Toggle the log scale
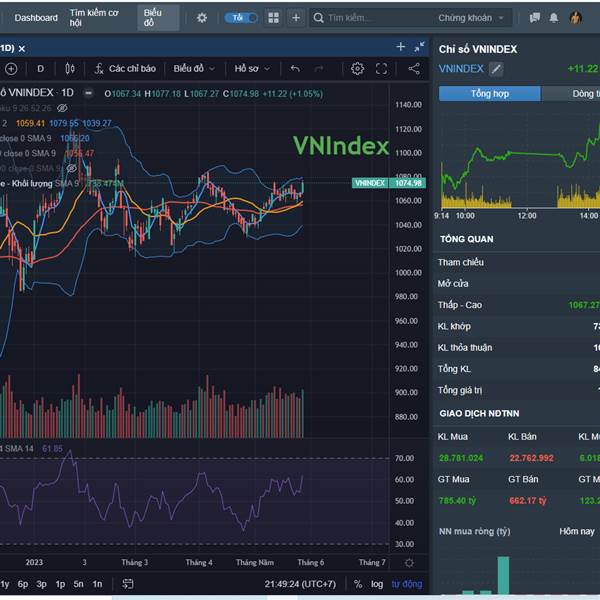Image resolution: width=600 pixels, height=600 pixels. (377, 584)
